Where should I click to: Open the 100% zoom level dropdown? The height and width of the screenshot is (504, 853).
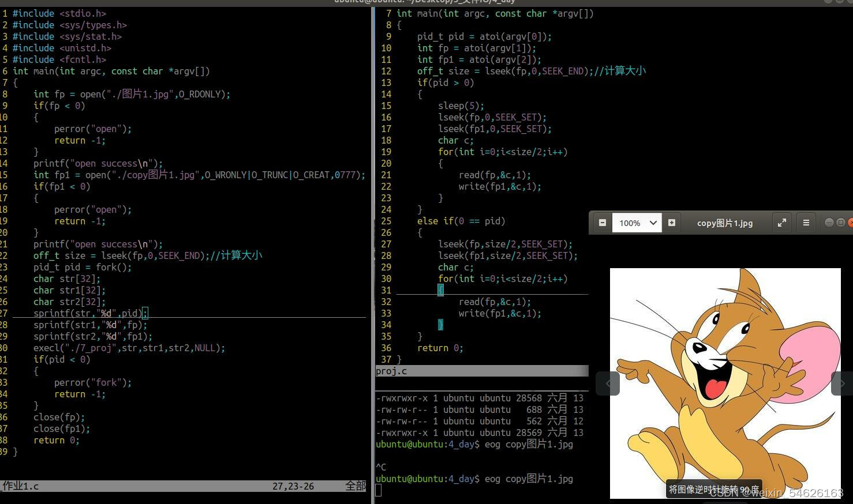point(637,223)
